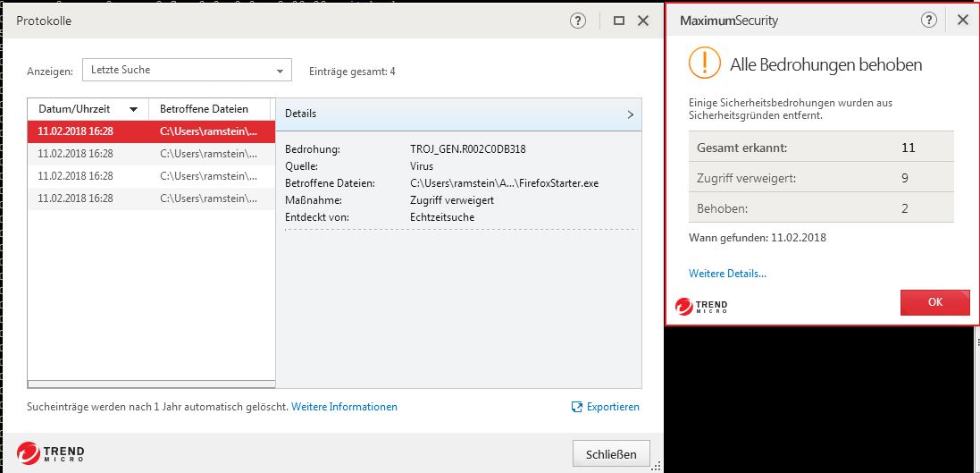Open the Weitere Informationen link

(x=344, y=407)
